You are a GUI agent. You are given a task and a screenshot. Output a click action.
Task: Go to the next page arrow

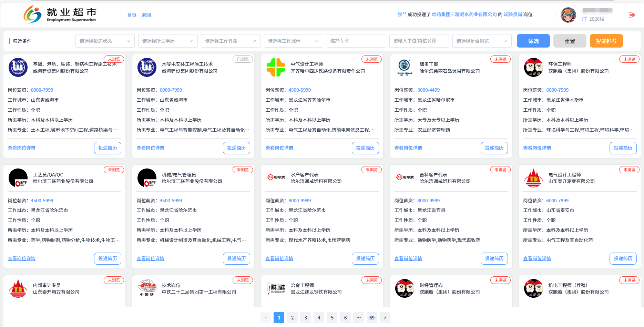tap(385, 318)
